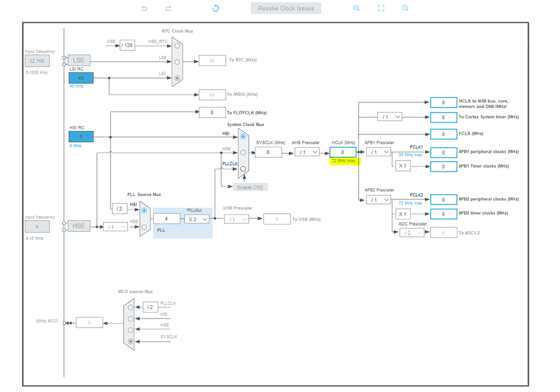Zoom out of the clock diagram
The height and width of the screenshot is (392, 560).
(405, 8)
